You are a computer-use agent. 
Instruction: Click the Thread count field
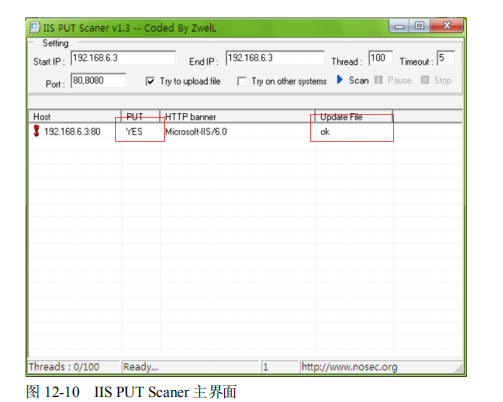point(380,58)
